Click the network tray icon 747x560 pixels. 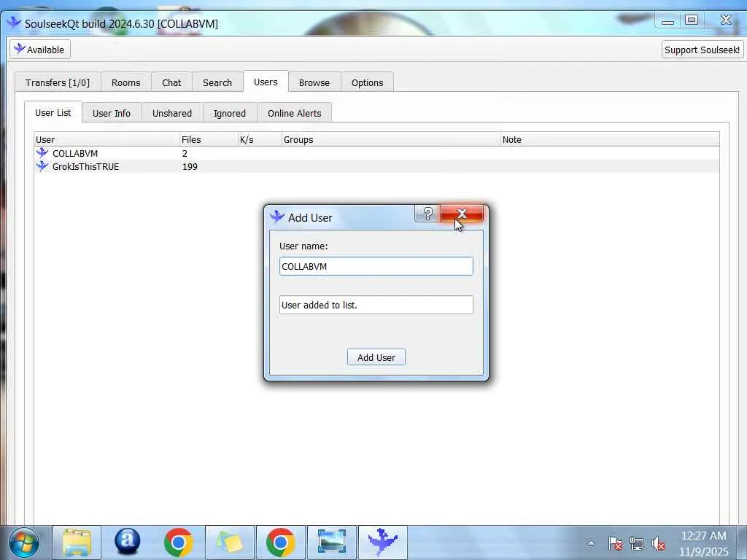coord(636,543)
